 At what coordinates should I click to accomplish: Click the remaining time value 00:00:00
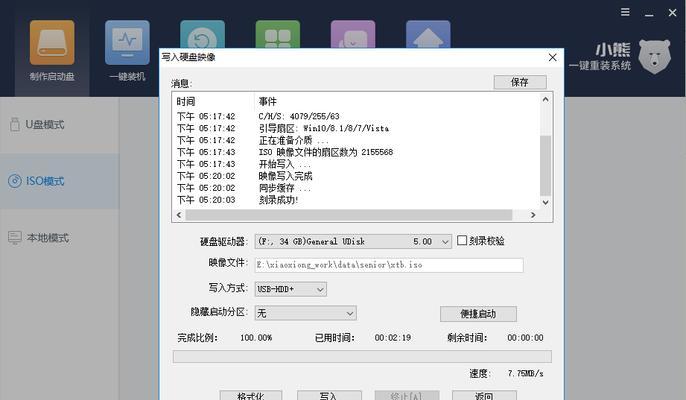coord(525,338)
